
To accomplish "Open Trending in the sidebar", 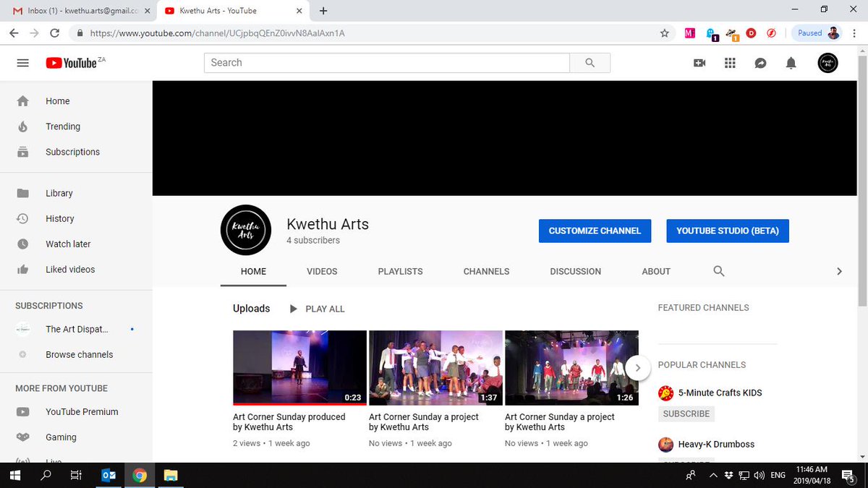I will (x=76, y=127).
